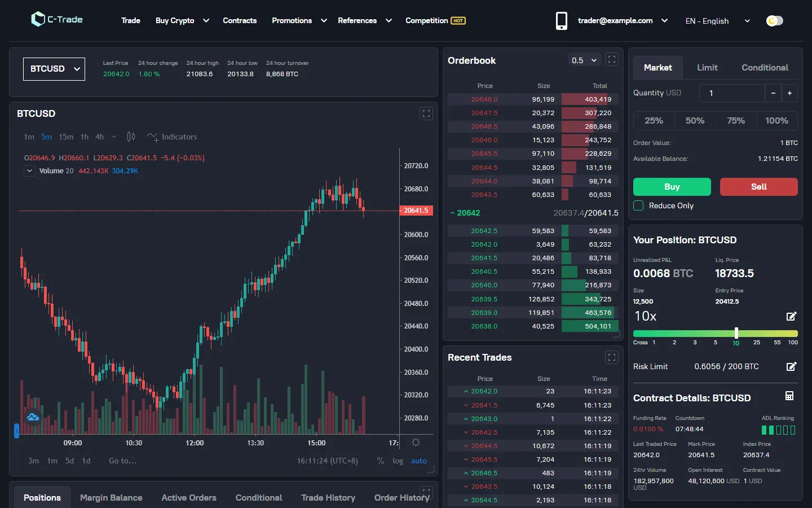Open the chart settings gear icon
The height and width of the screenshot is (508, 812).
point(416,443)
